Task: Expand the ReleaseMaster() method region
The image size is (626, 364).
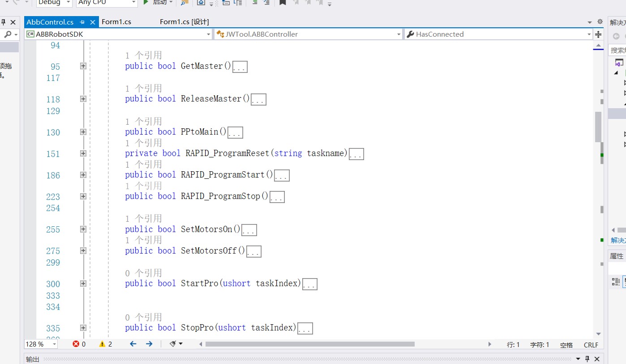Action: click(83, 99)
